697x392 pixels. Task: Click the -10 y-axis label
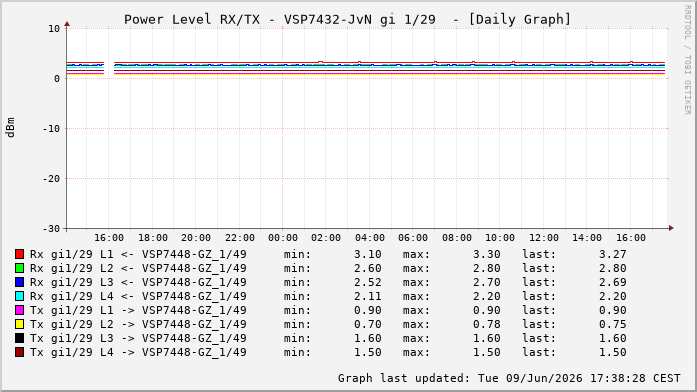pos(51,128)
